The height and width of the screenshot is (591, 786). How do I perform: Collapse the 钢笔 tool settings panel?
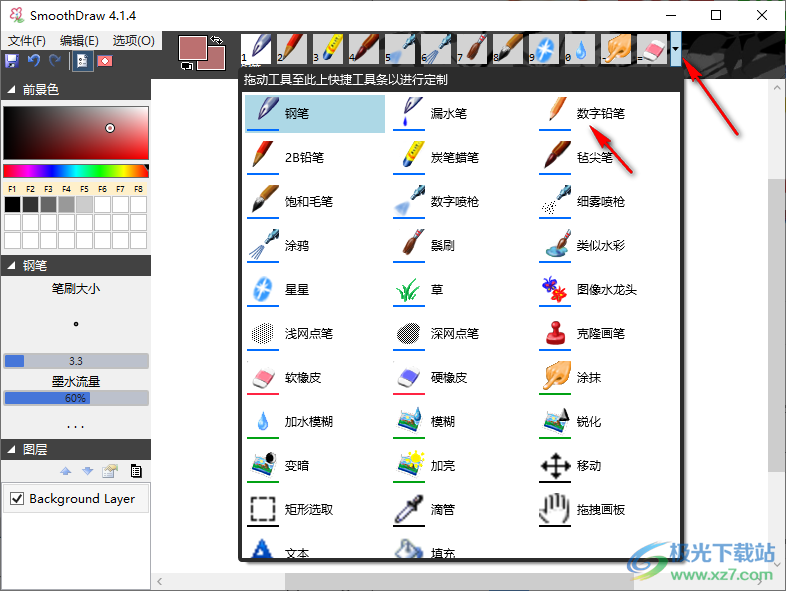click(x=11, y=266)
